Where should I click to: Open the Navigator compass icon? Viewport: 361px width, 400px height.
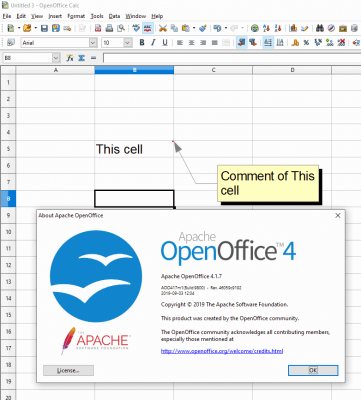[x=331, y=28]
